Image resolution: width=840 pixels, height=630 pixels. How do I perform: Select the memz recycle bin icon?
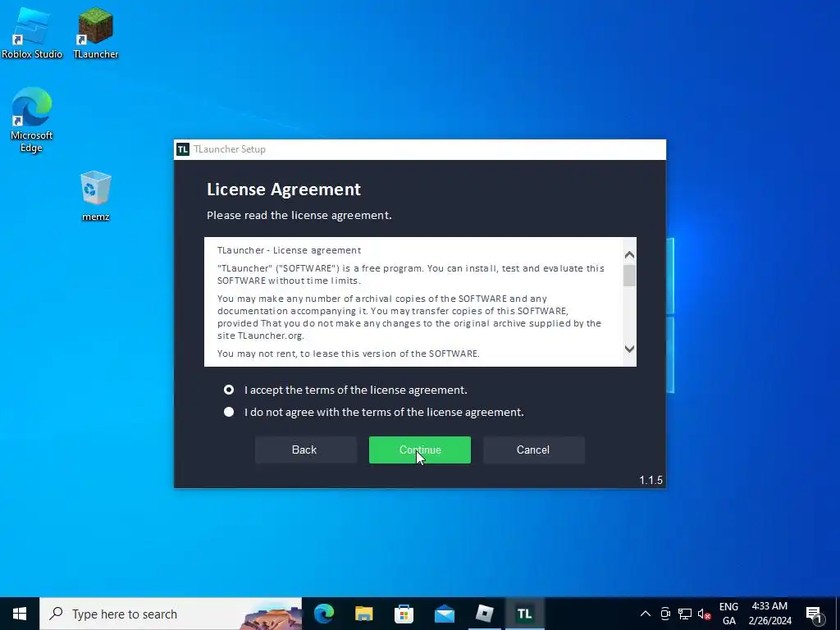(x=95, y=195)
